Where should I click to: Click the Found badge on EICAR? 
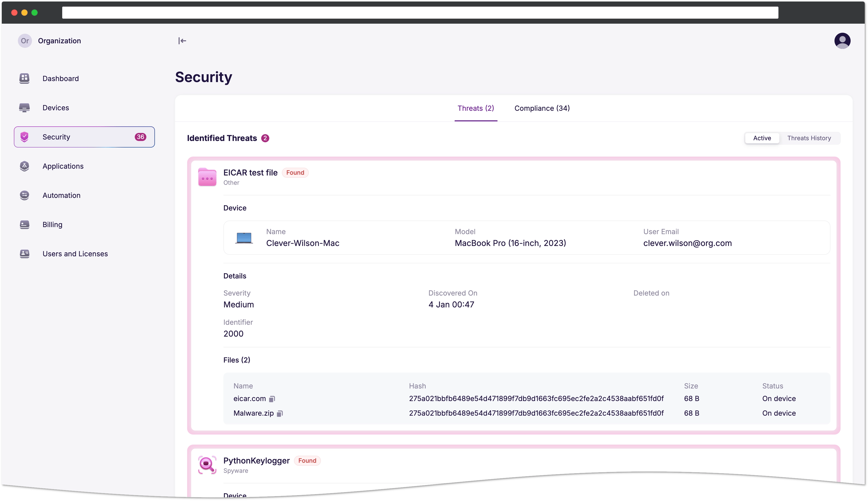click(x=295, y=173)
